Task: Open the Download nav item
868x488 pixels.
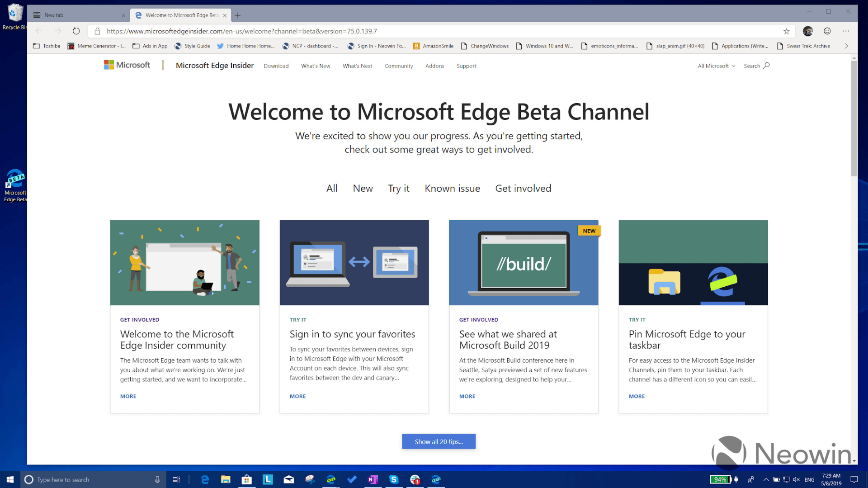Action: (x=276, y=66)
